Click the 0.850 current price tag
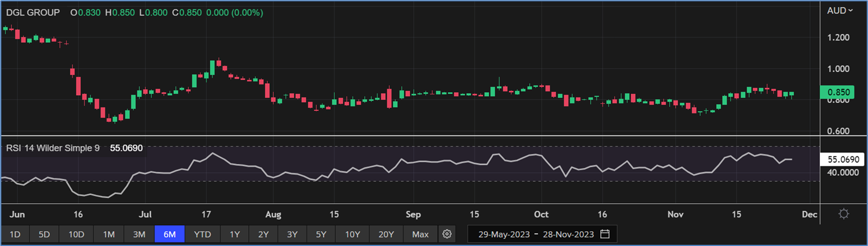This screenshot has height=246, width=868. click(838, 92)
